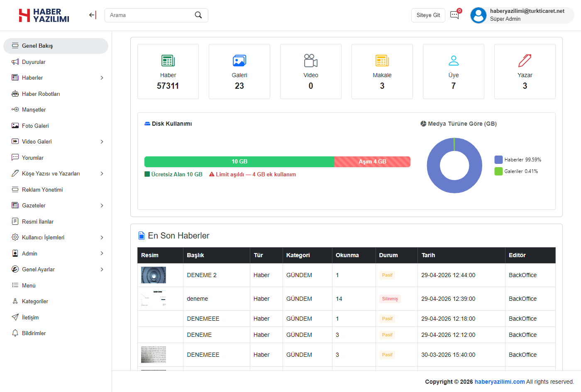Open Reklam Yönetimi menu item
The image size is (581, 392).
click(x=56, y=190)
